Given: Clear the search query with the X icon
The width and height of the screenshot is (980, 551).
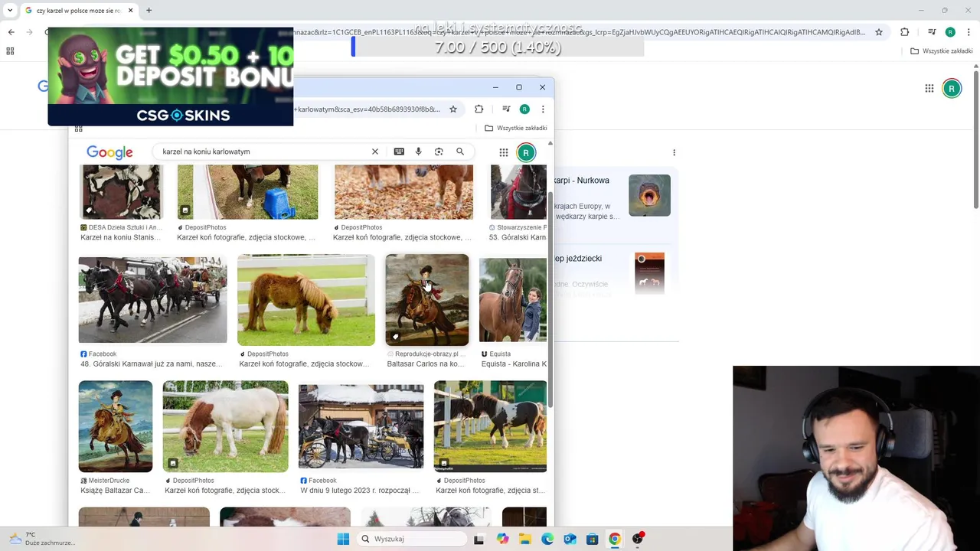Looking at the screenshot, I should click(x=375, y=152).
